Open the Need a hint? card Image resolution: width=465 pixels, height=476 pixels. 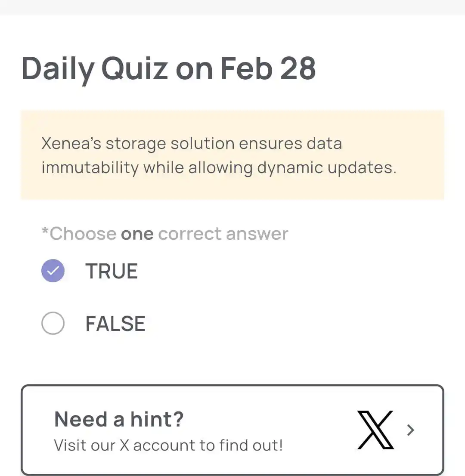[x=232, y=430]
